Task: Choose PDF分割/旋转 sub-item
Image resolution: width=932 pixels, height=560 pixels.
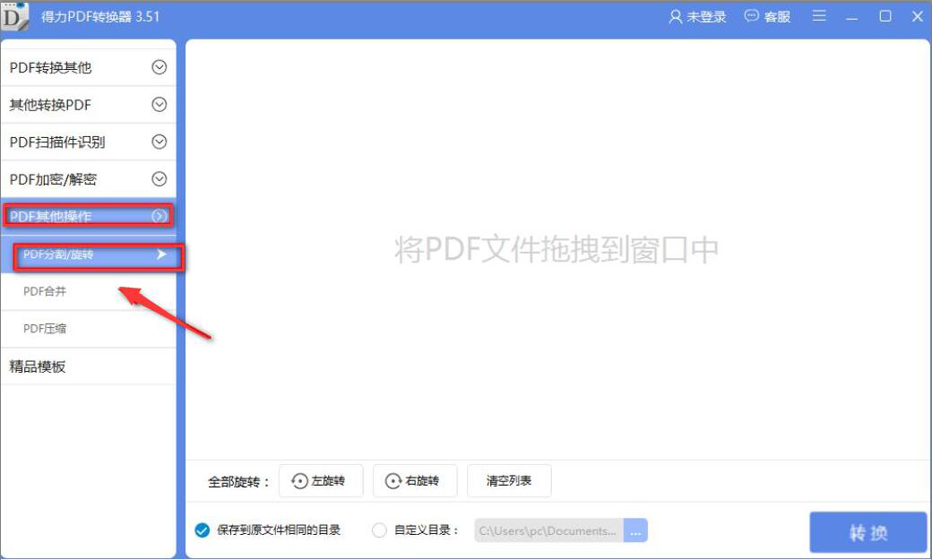Action: click(89, 254)
